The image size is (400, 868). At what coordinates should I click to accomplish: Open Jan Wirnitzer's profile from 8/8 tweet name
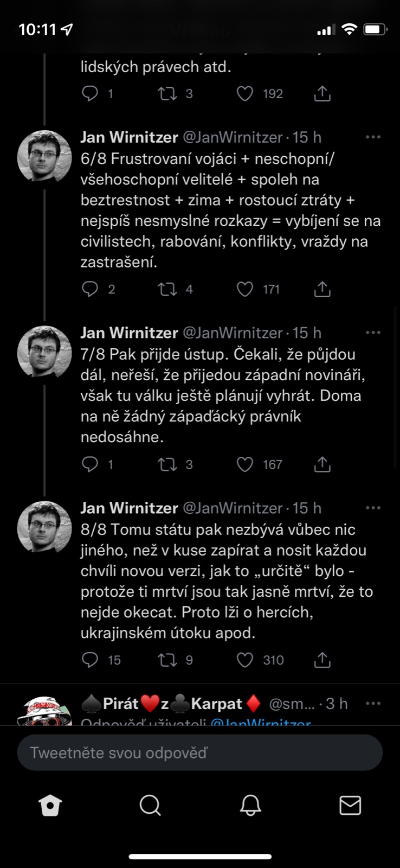[x=129, y=508]
